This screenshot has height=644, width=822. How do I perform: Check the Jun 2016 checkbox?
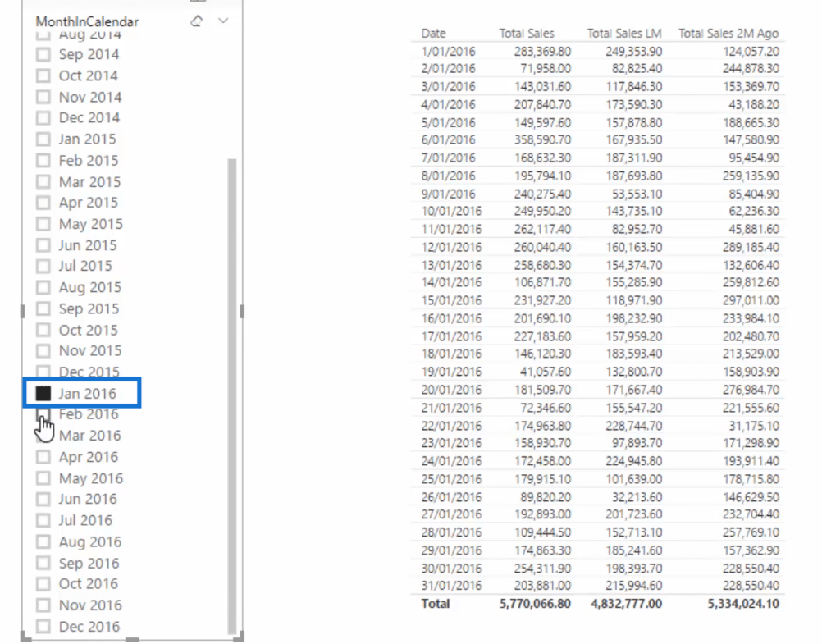click(x=43, y=500)
